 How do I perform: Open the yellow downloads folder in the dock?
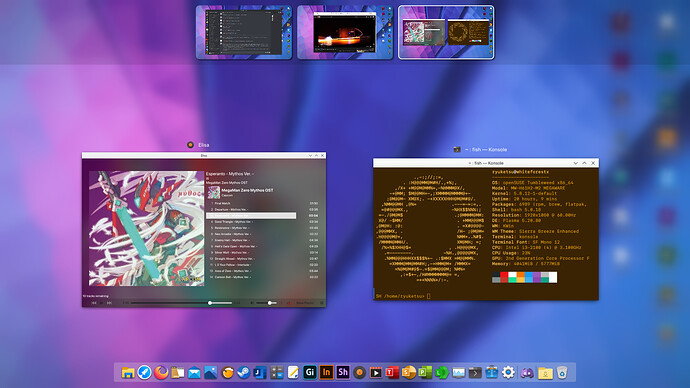click(545, 373)
